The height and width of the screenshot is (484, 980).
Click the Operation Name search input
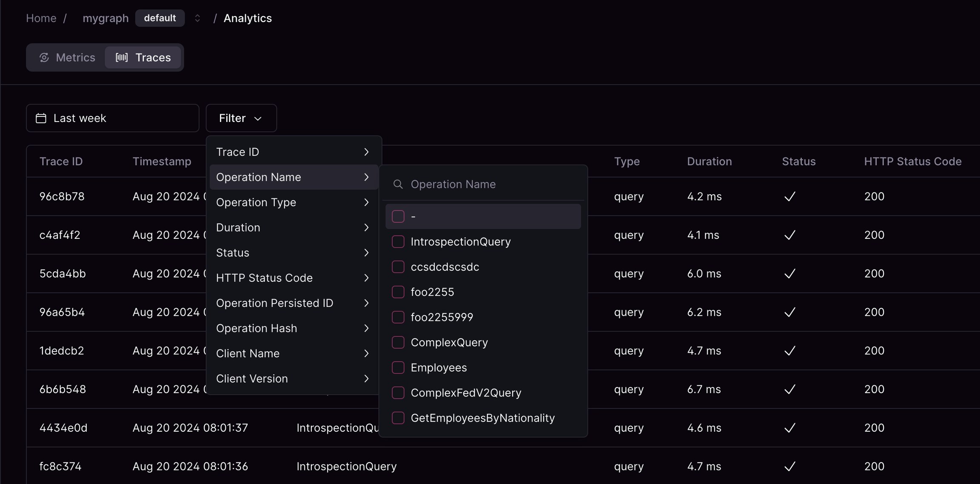click(468, 184)
